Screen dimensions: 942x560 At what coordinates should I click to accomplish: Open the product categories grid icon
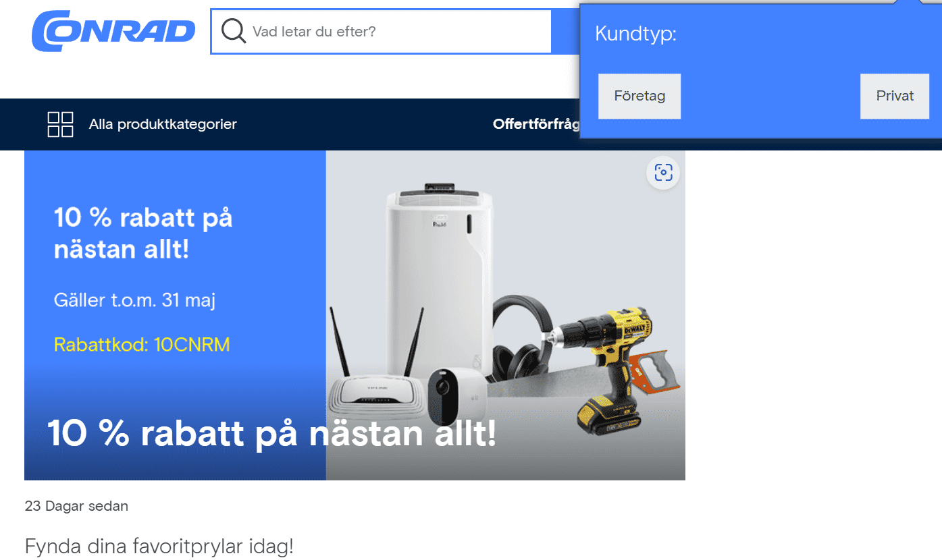[60, 124]
